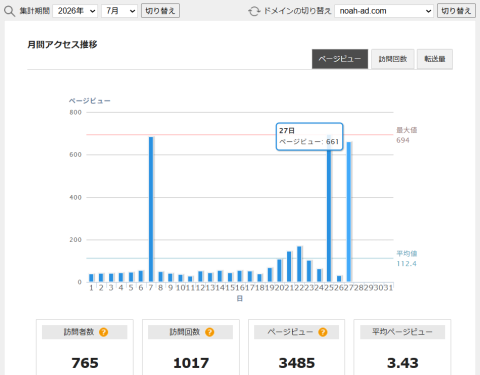This screenshot has width=480, height=375.
Task: Click 切り替え button next to month selector
Action: coord(160,11)
